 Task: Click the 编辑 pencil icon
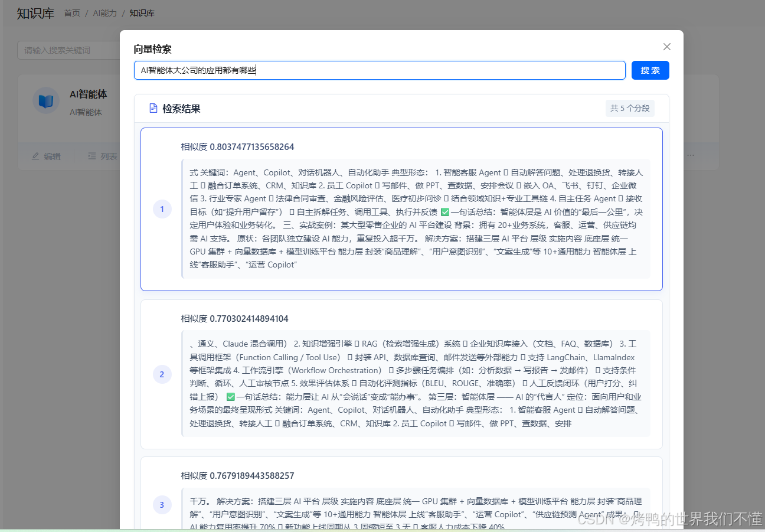[35, 156]
